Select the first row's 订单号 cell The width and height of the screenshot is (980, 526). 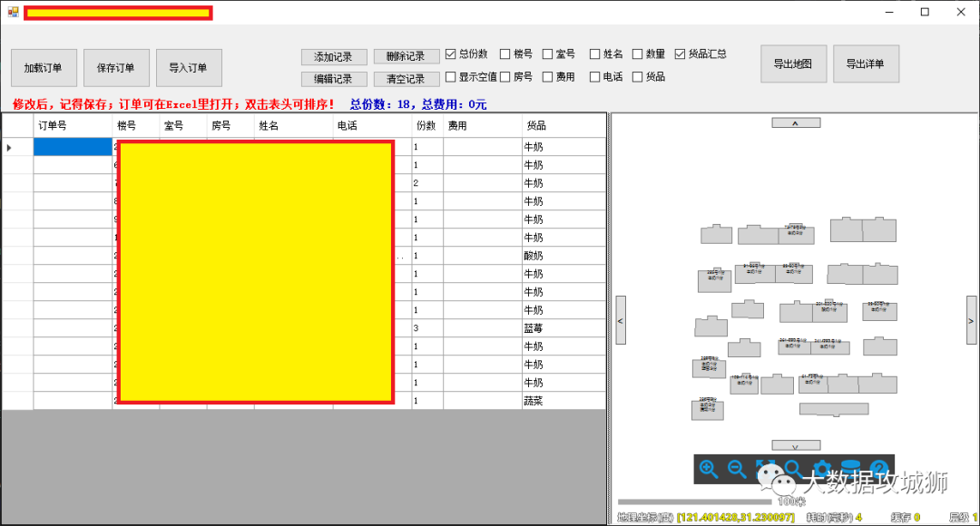tap(73, 147)
